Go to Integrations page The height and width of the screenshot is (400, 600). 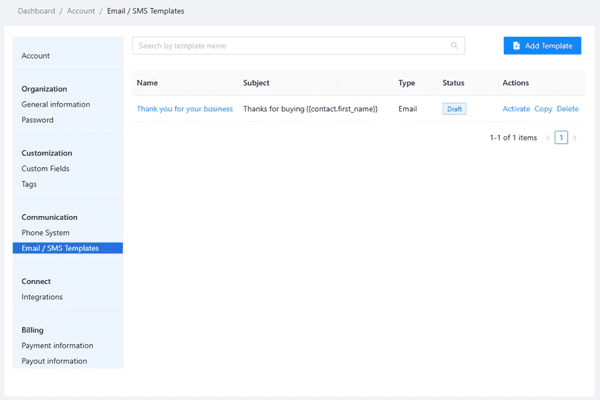[x=42, y=297]
